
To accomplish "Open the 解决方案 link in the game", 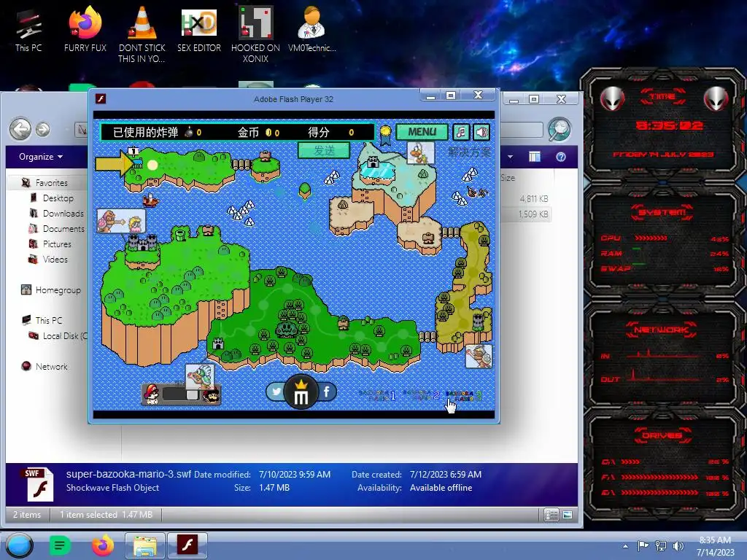I will coord(469,152).
